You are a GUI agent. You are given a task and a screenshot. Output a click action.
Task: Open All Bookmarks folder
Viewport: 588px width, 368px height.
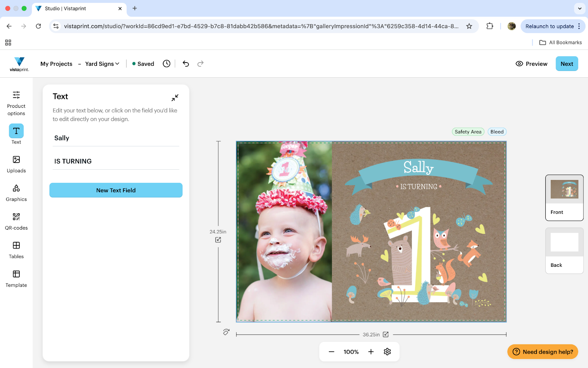[x=560, y=43]
